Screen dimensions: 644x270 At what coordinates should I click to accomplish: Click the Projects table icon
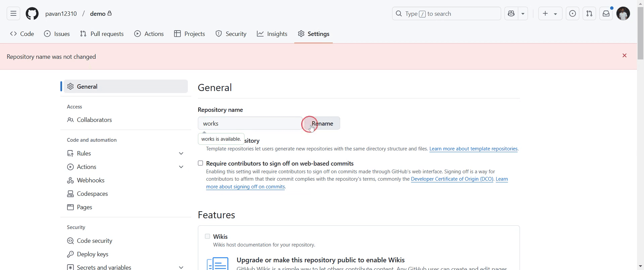point(177,34)
